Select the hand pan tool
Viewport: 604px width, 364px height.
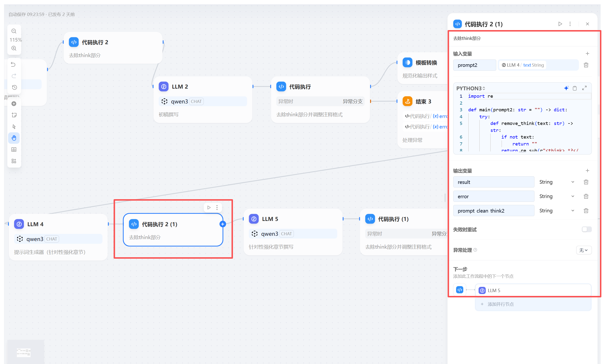tap(14, 138)
